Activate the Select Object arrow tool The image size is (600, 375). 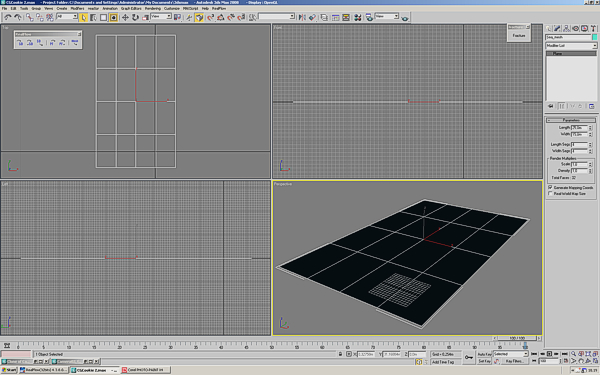[x=83, y=17]
